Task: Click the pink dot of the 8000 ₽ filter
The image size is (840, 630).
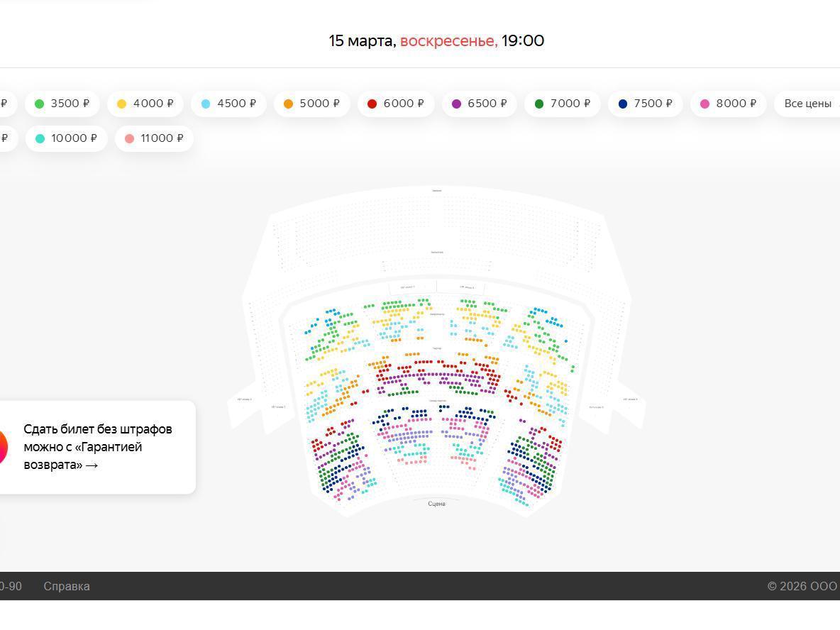Action: (704, 104)
